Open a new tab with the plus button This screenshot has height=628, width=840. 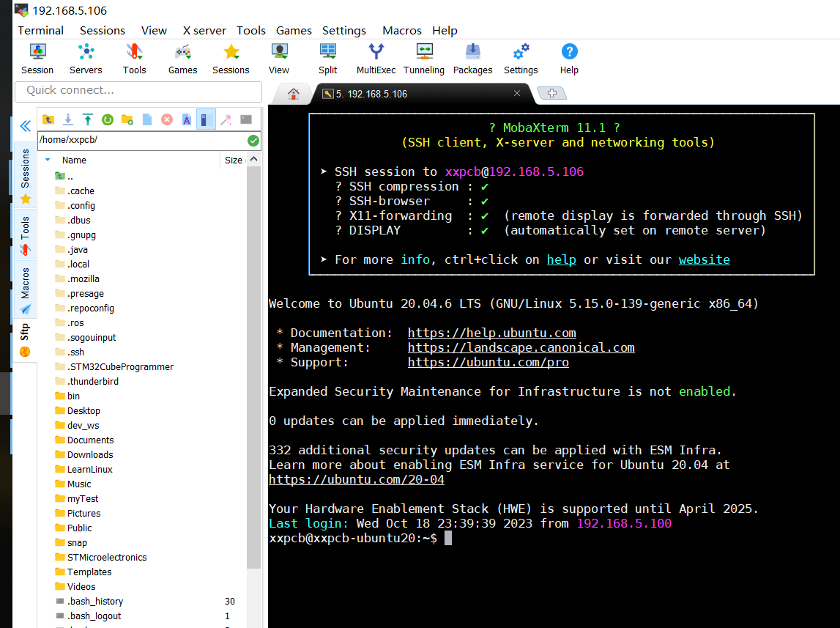tap(551, 93)
